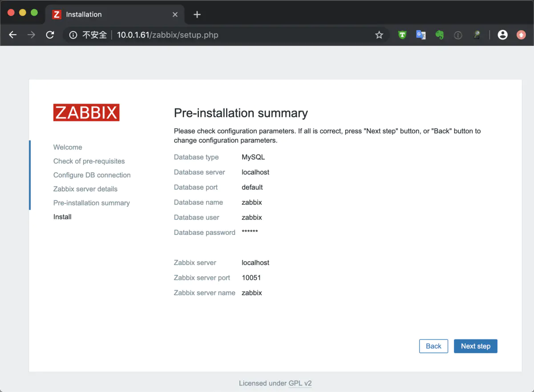Viewport: 534px width, 392px height.
Task: Go to Configure DB connection step
Action: point(92,175)
